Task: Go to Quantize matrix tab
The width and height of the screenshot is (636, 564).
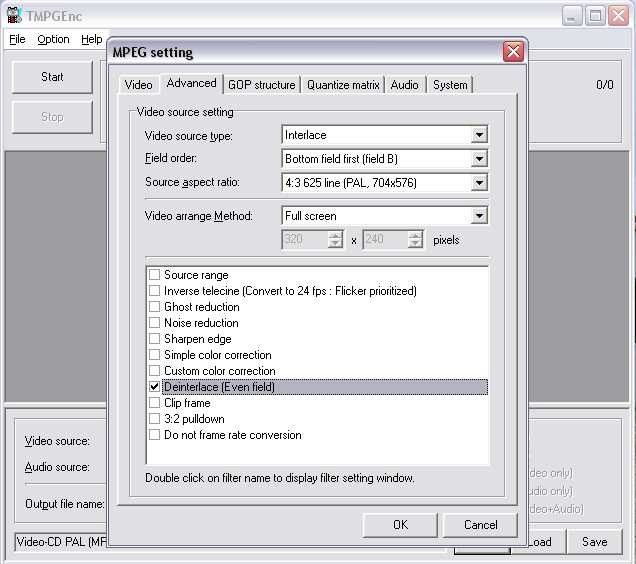Action: pyautogui.click(x=343, y=85)
